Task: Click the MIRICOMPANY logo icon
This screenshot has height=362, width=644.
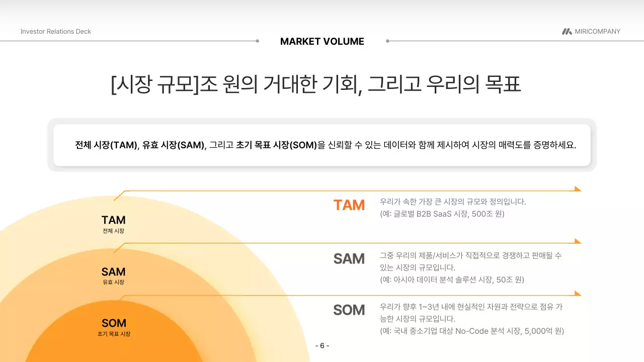Action: click(567, 31)
